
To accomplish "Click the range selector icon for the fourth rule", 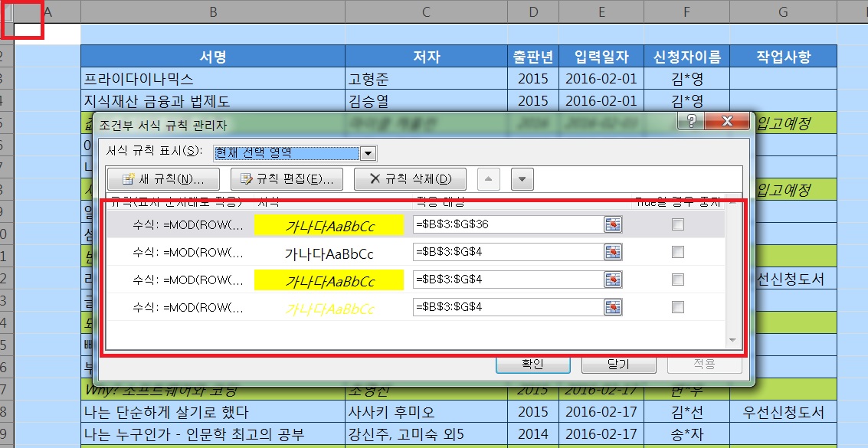I will click(613, 307).
